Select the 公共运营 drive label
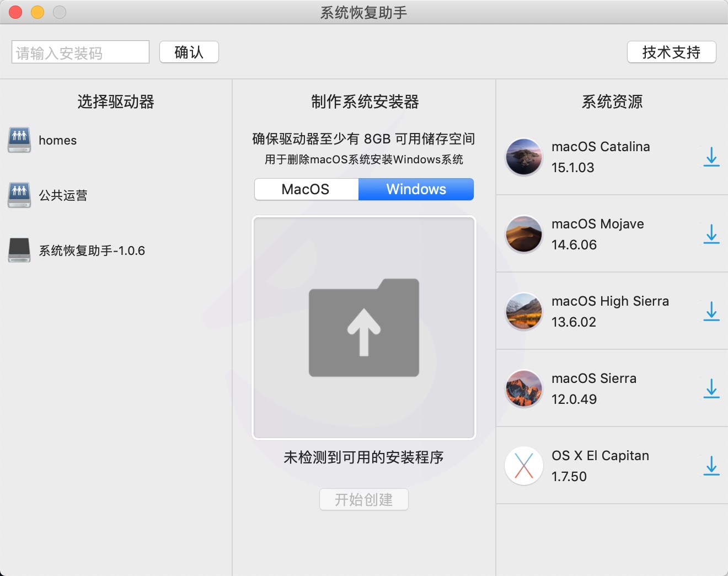Screen dimensions: 728x576 click(63, 195)
